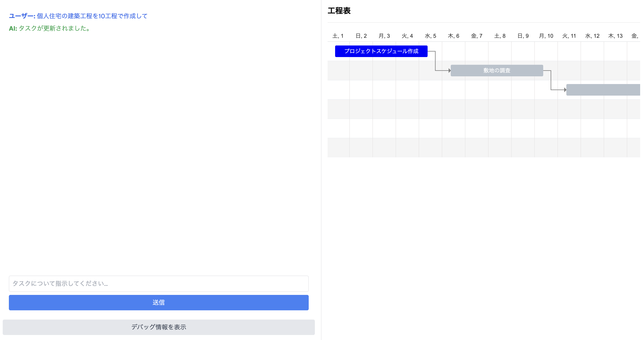Click date header 月, 3

click(384, 36)
